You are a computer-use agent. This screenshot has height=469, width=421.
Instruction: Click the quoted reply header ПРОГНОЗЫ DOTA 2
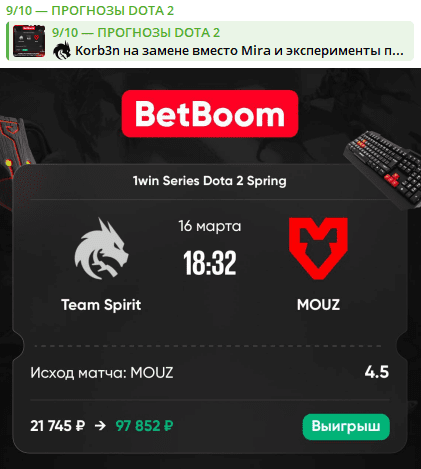click(136, 33)
